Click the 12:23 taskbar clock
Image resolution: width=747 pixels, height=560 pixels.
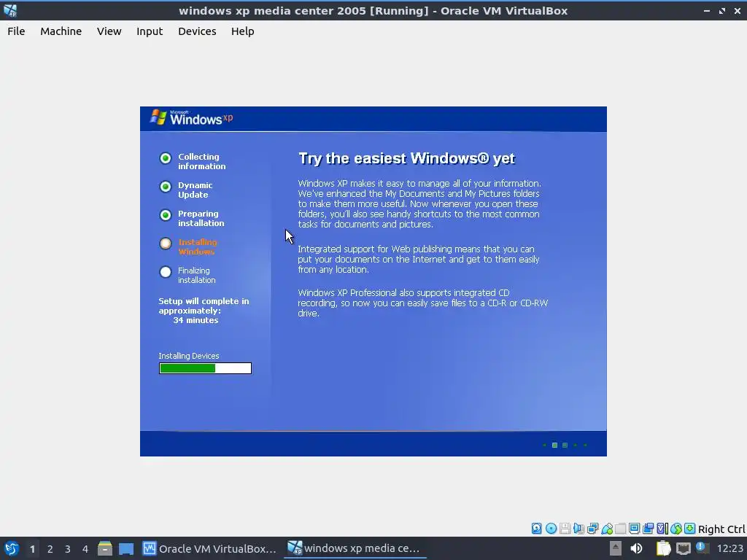click(x=729, y=548)
